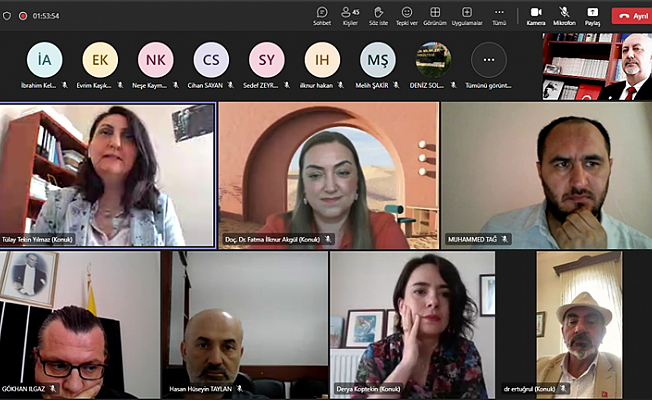This screenshot has height=400, width=652.
Task: Click muted mic icon beside Melih ŞAKİR
Action: tap(396, 85)
